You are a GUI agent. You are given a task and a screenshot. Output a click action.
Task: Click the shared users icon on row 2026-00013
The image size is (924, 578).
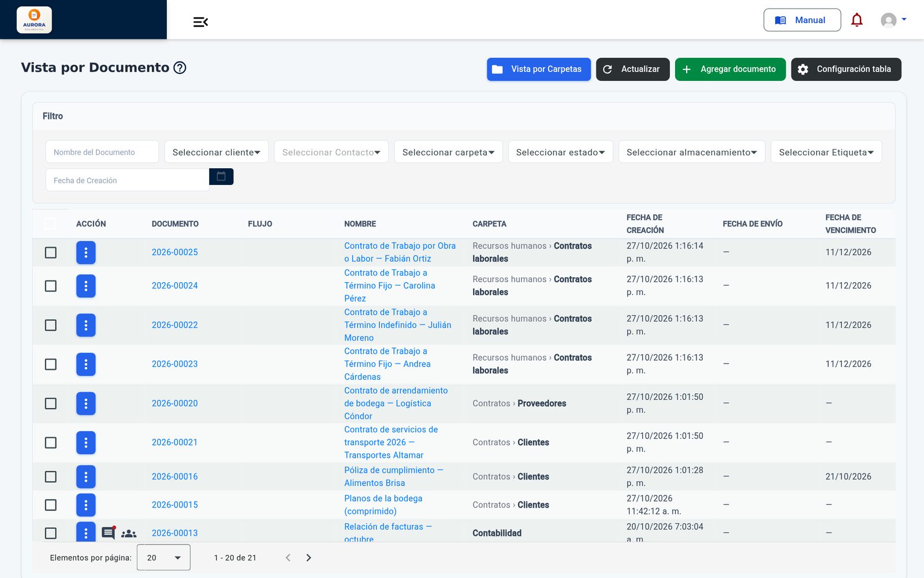click(129, 533)
